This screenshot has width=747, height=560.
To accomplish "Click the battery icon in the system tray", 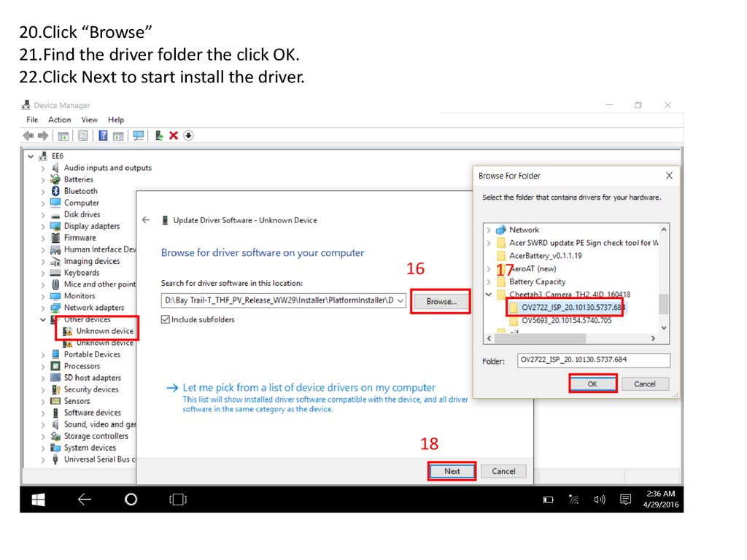I will [x=549, y=499].
